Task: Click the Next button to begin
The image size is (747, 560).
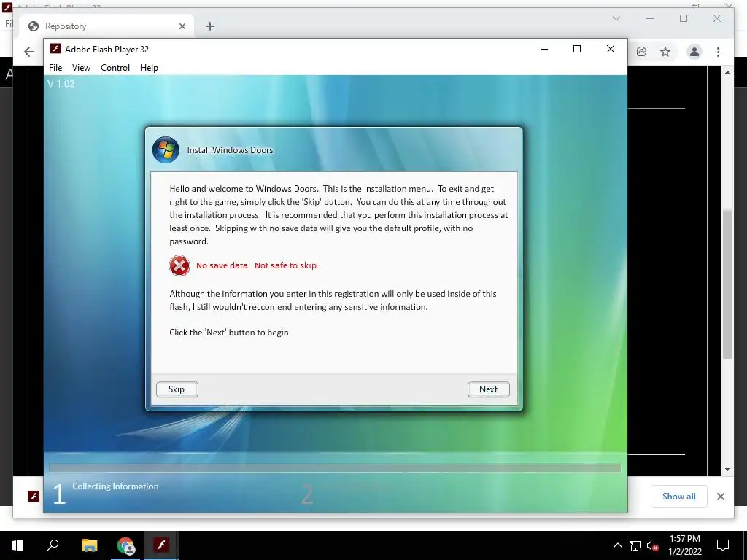Action: [x=488, y=389]
